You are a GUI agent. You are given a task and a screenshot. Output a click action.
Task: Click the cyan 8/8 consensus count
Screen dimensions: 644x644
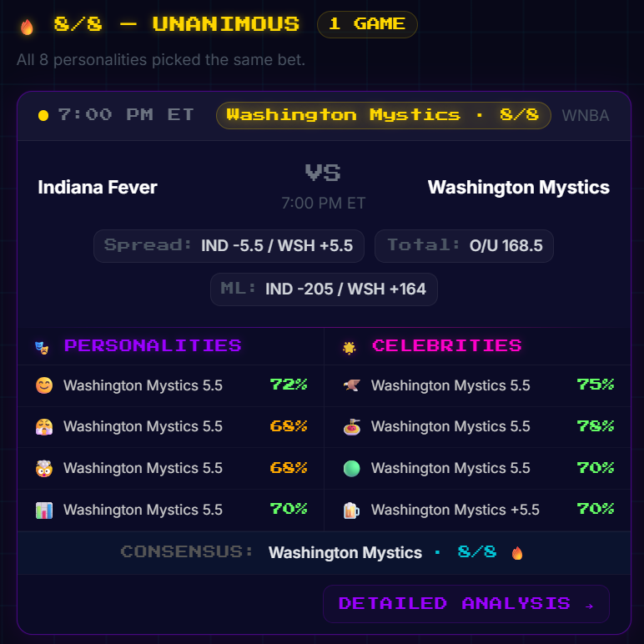coord(477,552)
